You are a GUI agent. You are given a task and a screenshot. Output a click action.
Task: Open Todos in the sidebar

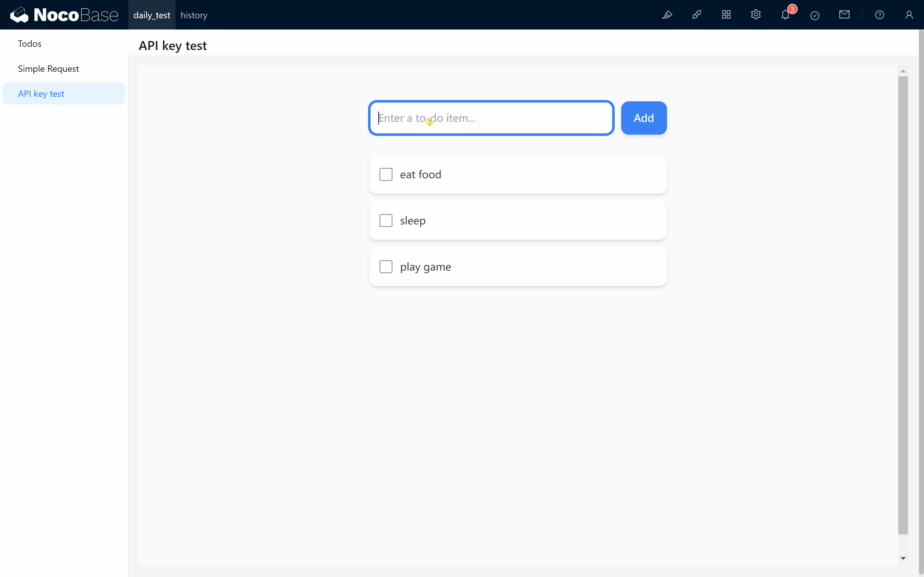[x=30, y=44]
